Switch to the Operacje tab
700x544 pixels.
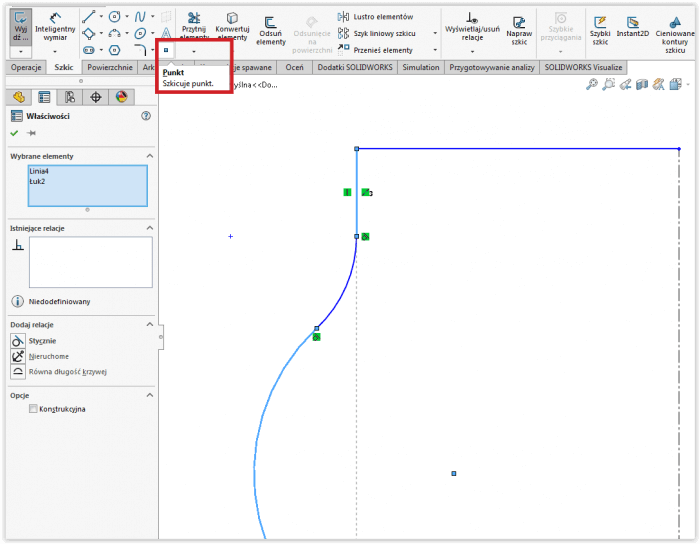26,67
